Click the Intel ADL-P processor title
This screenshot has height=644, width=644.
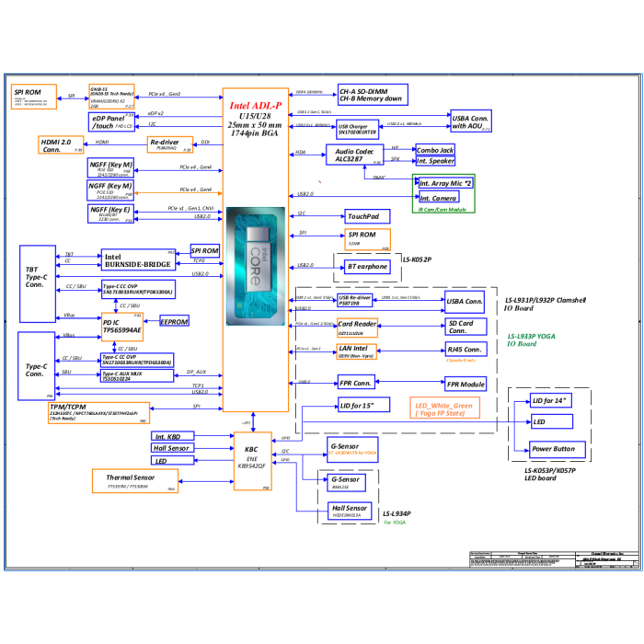point(256,106)
